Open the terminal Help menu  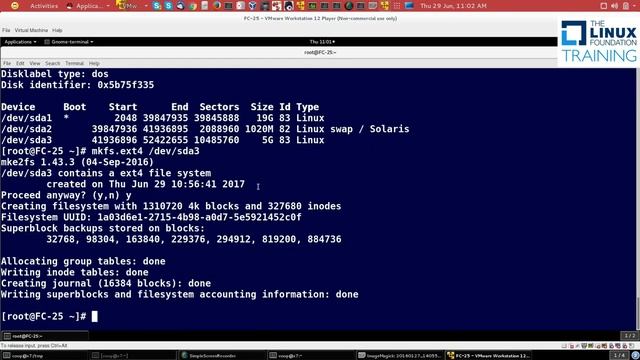pos(94,63)
